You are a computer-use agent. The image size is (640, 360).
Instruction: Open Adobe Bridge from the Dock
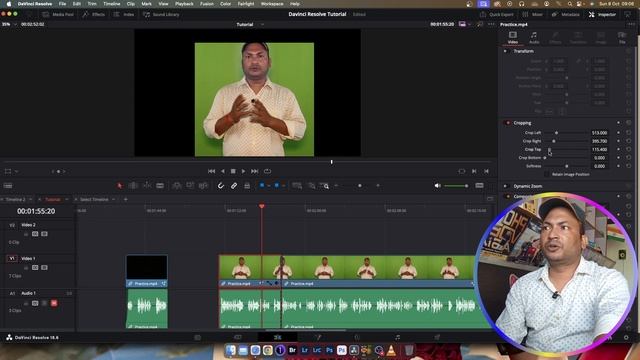pos(292,350)
